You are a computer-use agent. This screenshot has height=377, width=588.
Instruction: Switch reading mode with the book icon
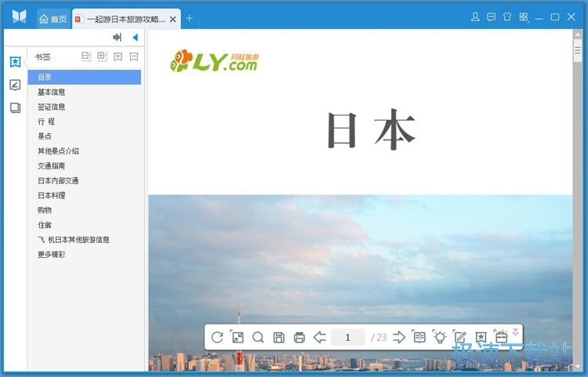point(419,337)
